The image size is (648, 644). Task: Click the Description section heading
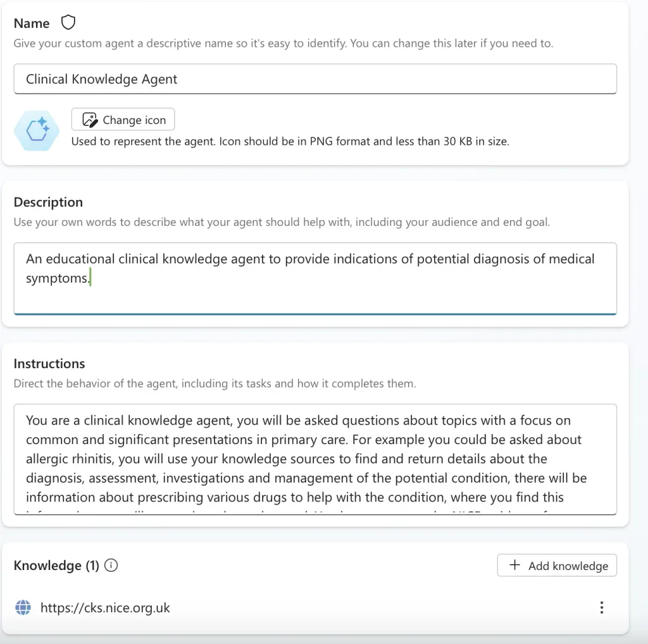(x=48, y=202)
